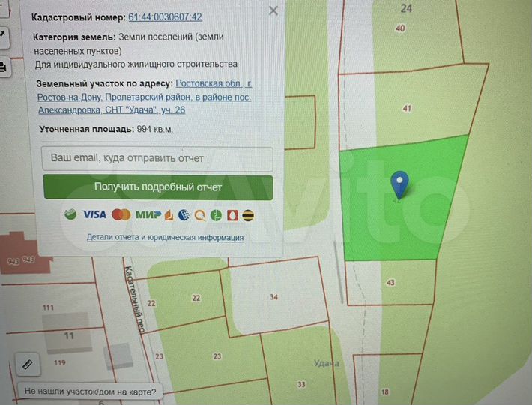The height and width of the screenshot is (405, 532).
Task: Click the red building labeled 943
Action: [24, 253]
